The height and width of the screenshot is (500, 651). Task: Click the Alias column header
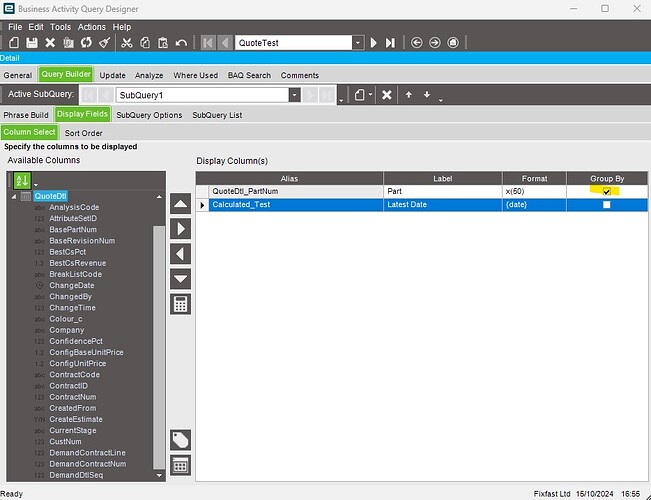click(x=289, y=179)
